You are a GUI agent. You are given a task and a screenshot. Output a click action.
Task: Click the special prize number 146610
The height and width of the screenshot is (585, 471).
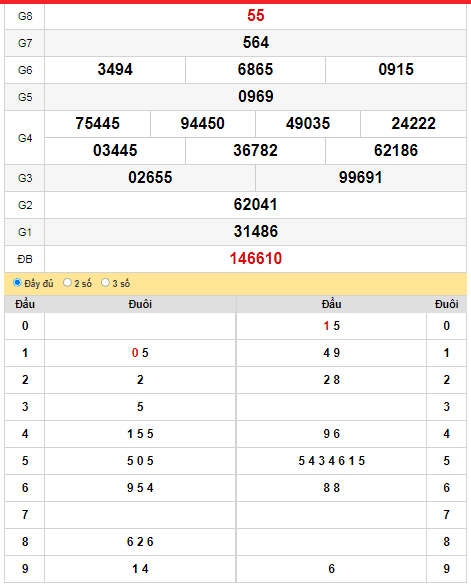click(x=256, y=259)
